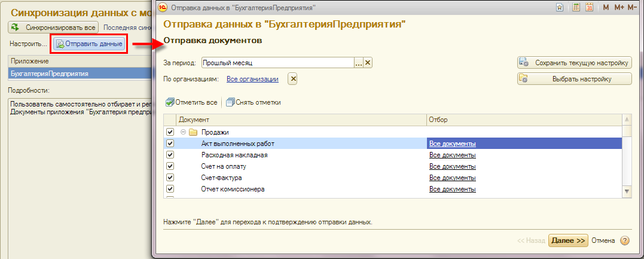Click 'Сохранить текущую настройку' button
644x259 pixels.
coord(574,63)
